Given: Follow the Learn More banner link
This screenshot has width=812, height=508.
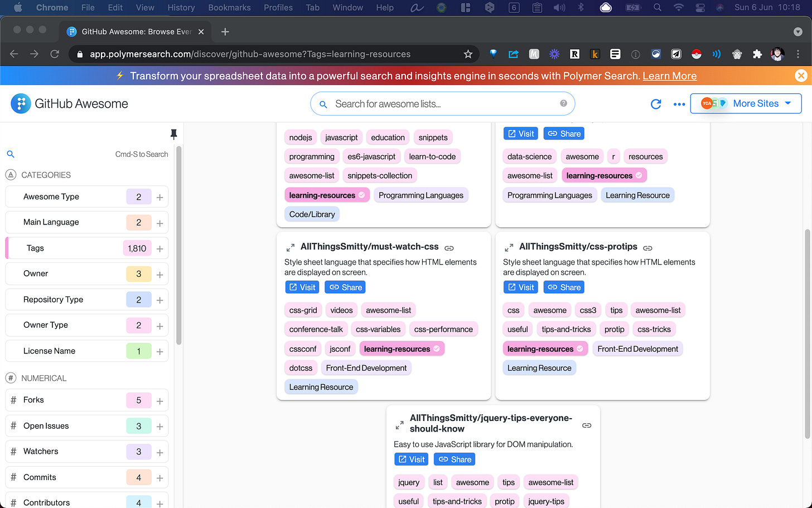Looking at the screenshot, I should (x=669, y=76).
